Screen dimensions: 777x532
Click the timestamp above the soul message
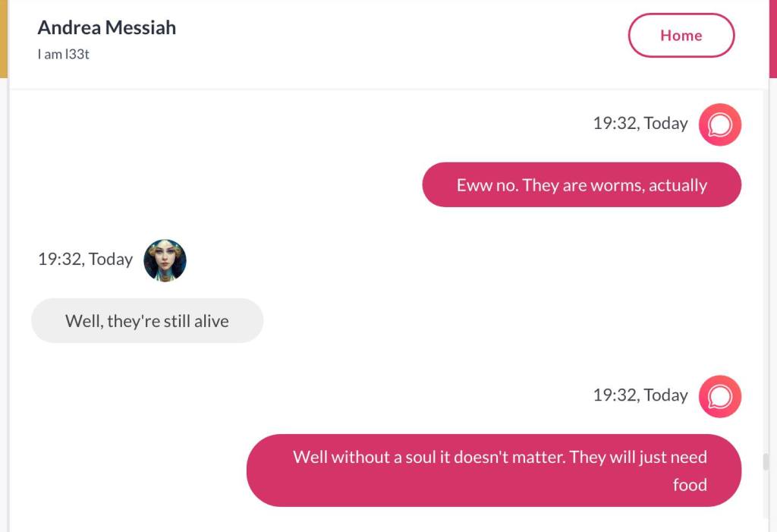pos(640,395)
